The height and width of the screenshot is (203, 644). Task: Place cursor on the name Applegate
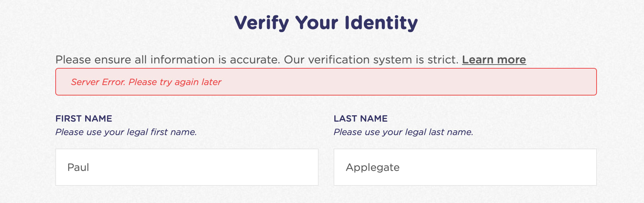373,168
